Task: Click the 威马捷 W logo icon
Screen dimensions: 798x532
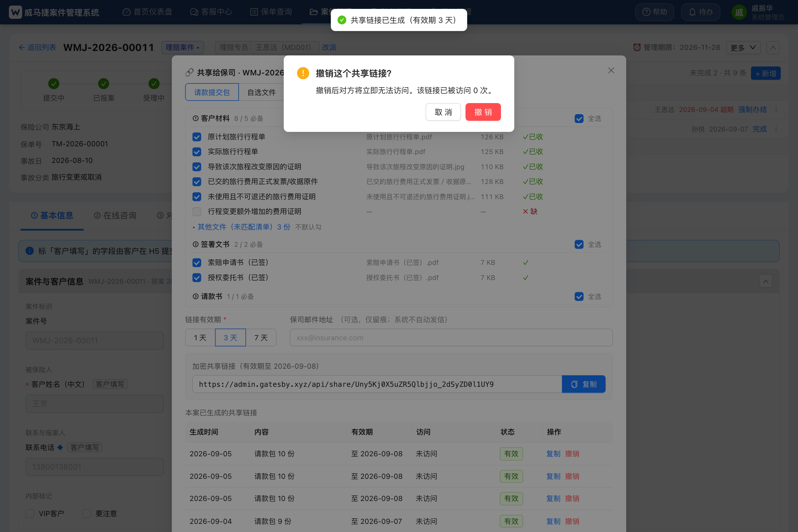Action: (15, 12)
